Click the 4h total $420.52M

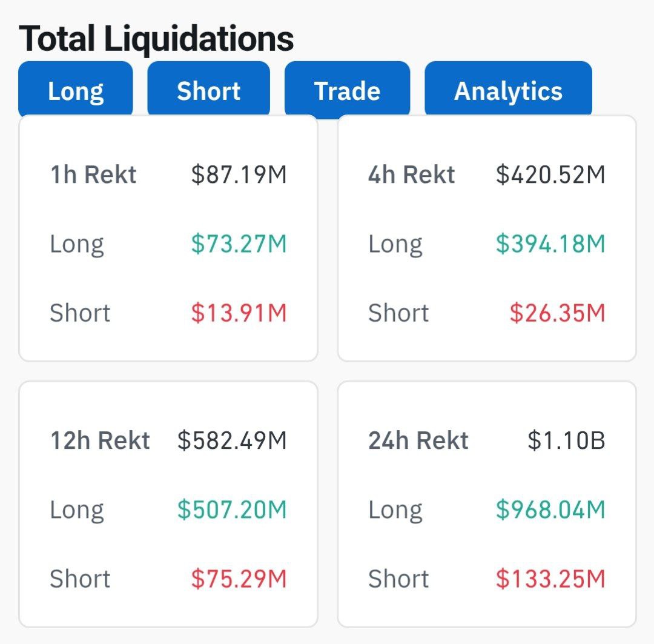(550, 175)
